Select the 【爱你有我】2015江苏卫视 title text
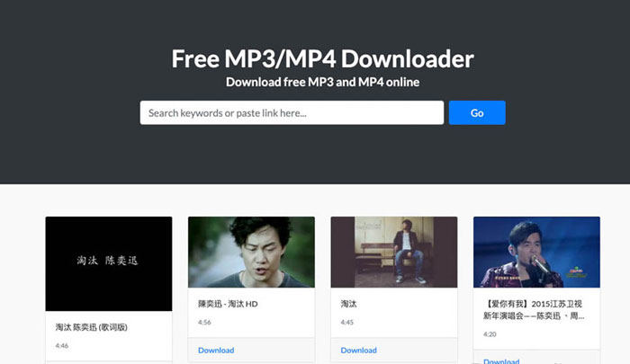 [534, 310]
